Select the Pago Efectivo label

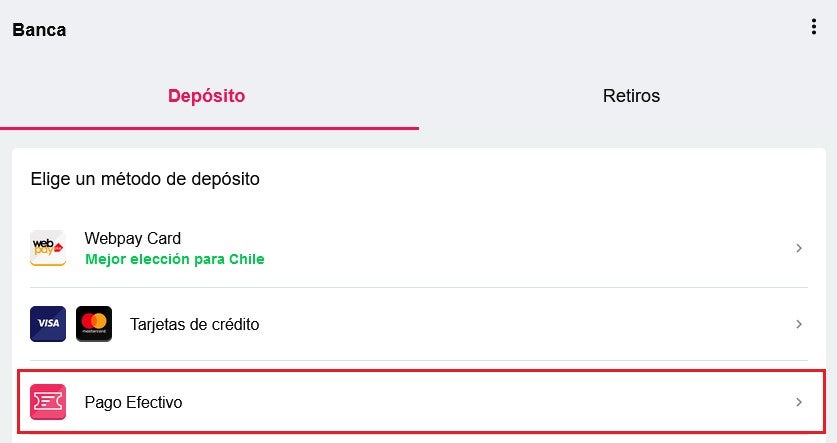(133, 402)
